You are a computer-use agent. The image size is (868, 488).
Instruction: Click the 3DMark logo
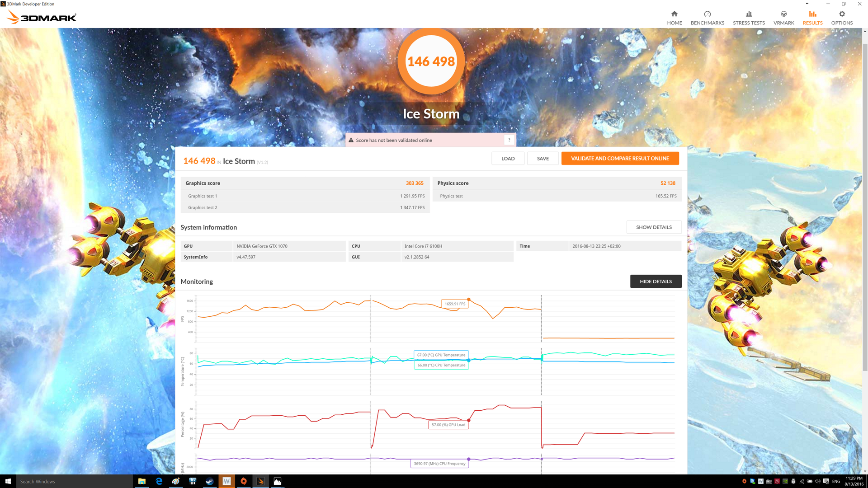pos(42,18)
